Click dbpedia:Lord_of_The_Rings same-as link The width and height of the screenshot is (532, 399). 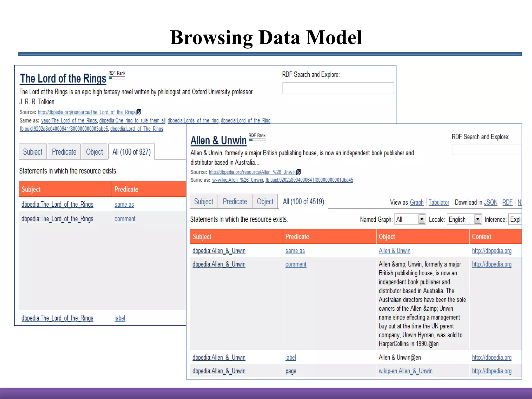(x=137, y=129)
